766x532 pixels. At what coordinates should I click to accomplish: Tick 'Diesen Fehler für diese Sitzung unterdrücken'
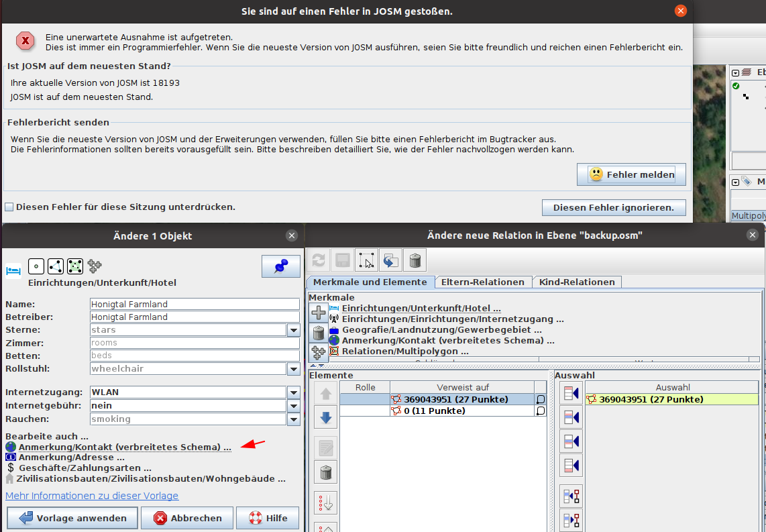coord(9,207)
